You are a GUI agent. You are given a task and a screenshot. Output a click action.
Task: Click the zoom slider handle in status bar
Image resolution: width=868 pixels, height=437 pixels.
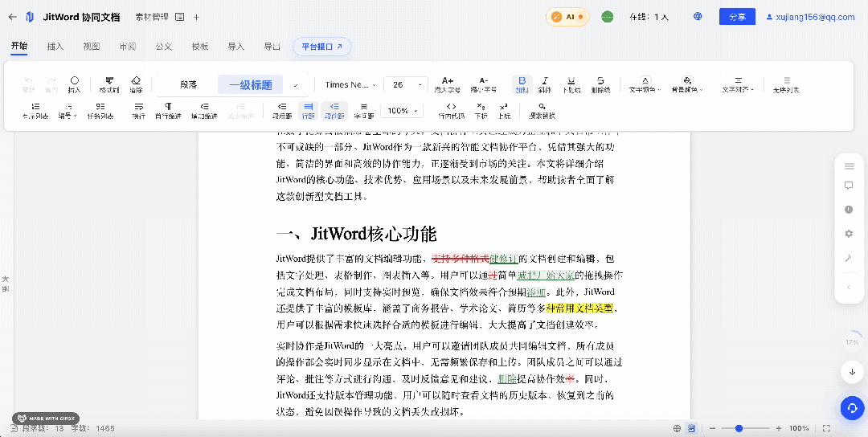coord(739,428)
